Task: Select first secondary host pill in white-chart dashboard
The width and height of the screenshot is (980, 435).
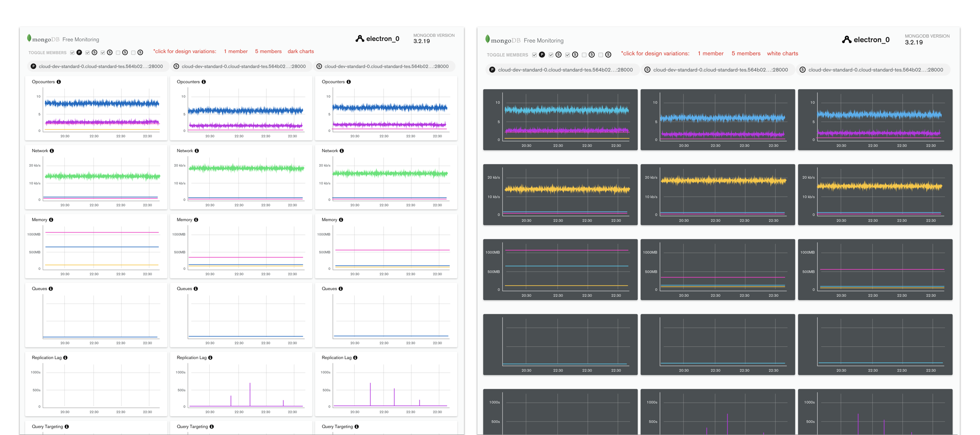Action: click(240, 66)
